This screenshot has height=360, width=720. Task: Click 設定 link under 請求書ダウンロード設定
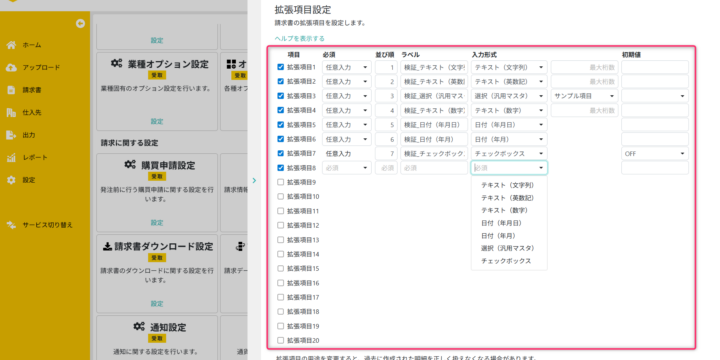point(157,304)
